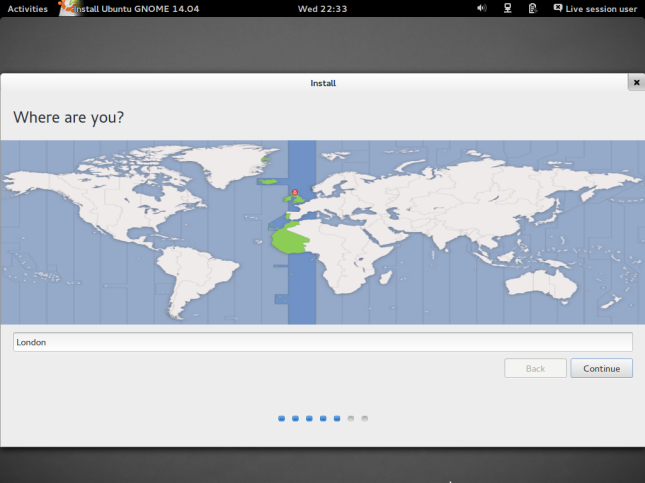Open the volume control in top bar

[x=482, y=8]
